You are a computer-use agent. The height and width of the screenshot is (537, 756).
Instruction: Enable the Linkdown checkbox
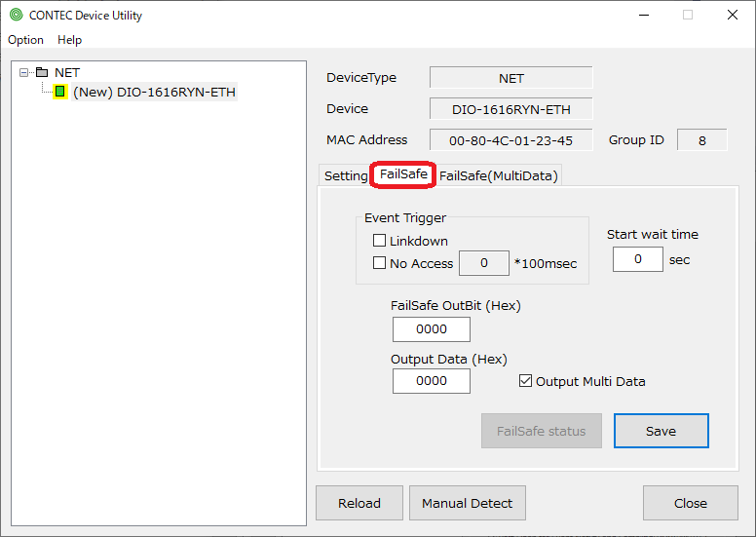(380, 241)
